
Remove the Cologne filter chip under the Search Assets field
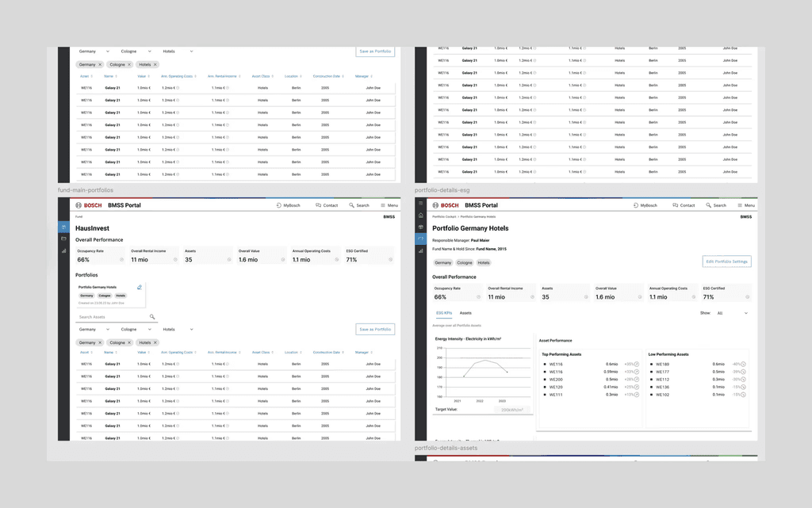[x=129, y=342]
